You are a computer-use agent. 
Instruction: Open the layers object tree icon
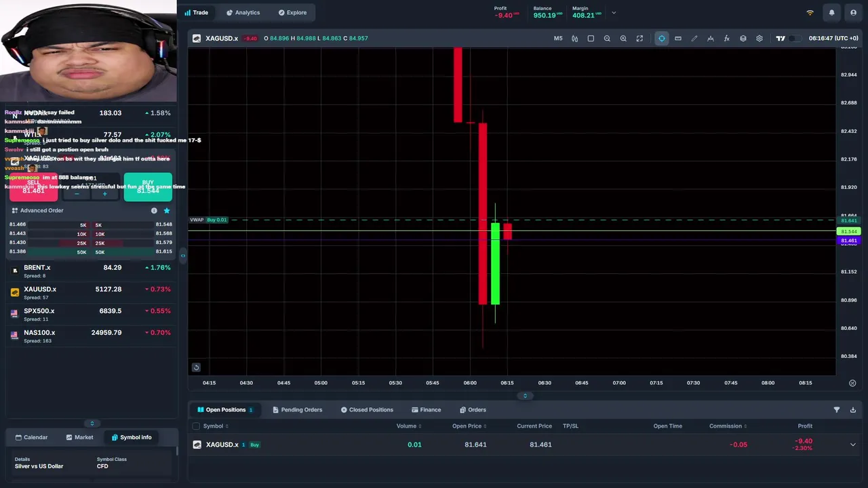(x=743, y=39)
